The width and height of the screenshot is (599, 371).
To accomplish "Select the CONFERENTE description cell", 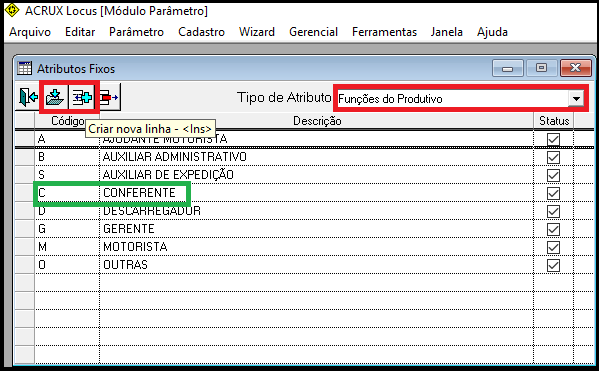I will pos(316,193).
